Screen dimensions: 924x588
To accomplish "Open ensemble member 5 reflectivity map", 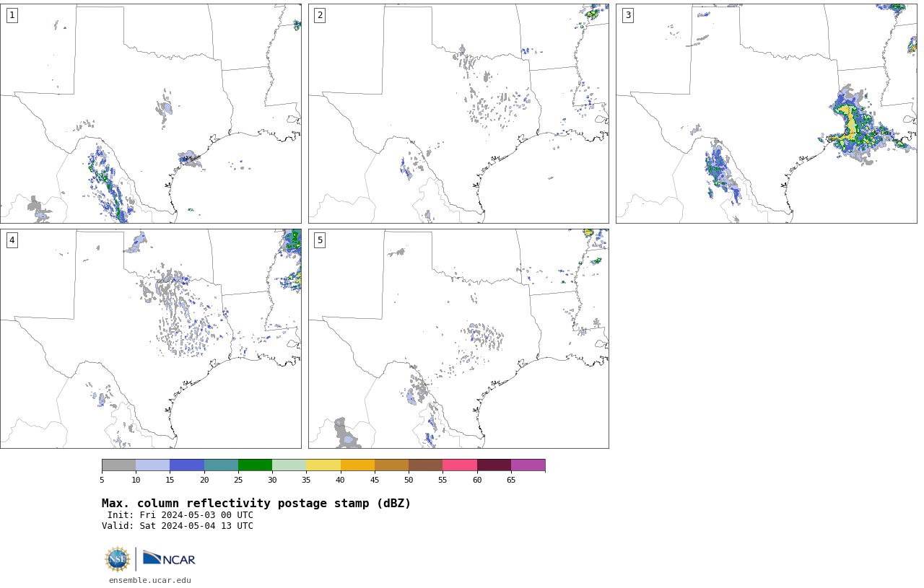I will tap(458, 339).
